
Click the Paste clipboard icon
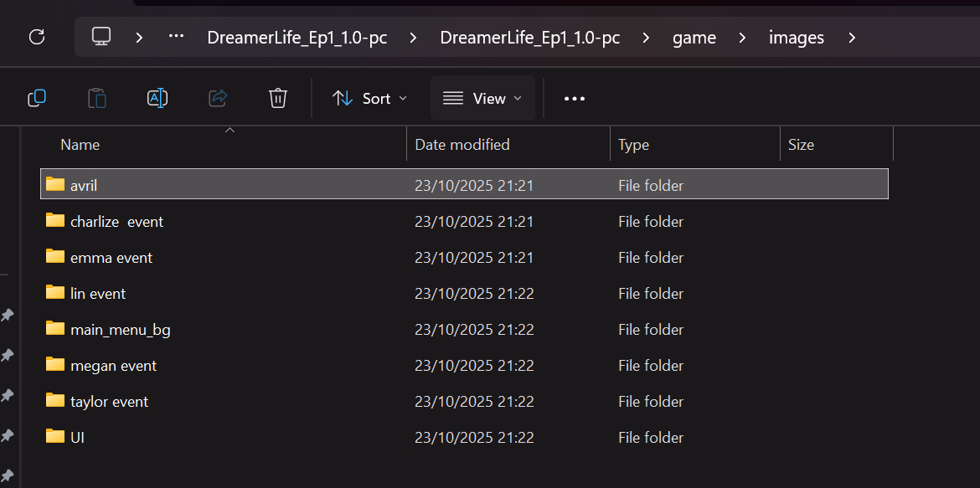click(97, 98)
